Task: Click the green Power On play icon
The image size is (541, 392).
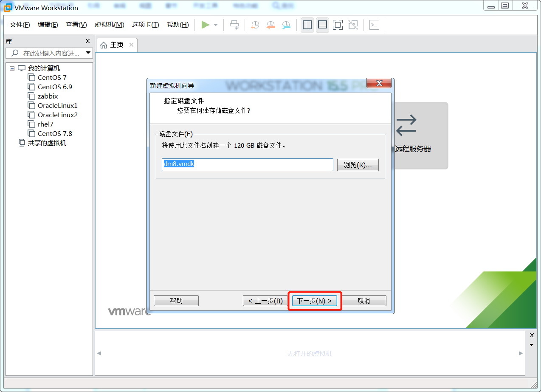Action: pyautogui.click(x=206, y=25)
